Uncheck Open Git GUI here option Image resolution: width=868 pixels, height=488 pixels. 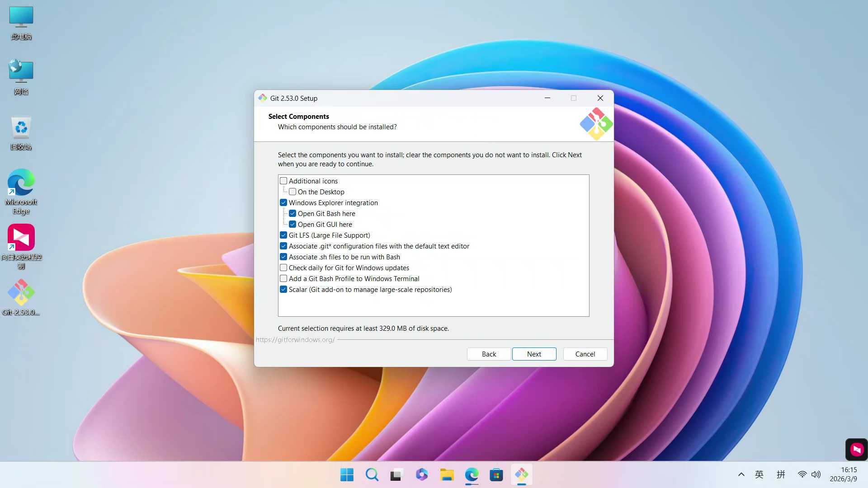[292, 224]
